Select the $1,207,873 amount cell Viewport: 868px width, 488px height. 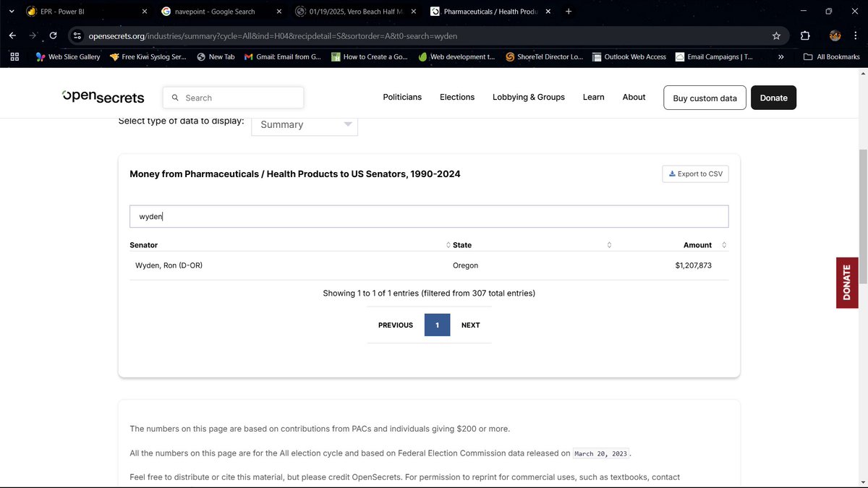coord(693,265)
